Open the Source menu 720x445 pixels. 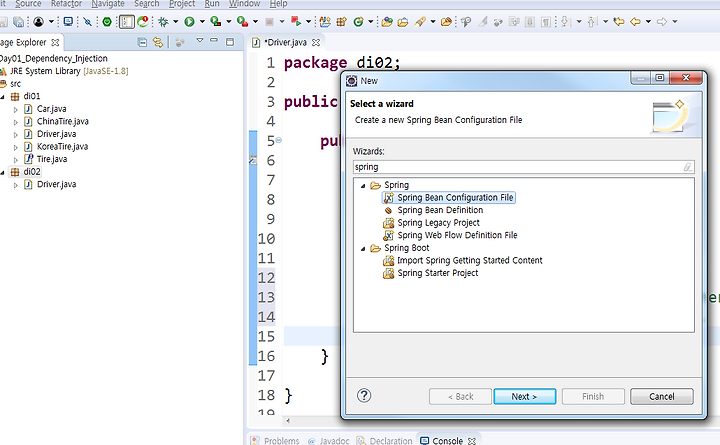coord(28,4)
